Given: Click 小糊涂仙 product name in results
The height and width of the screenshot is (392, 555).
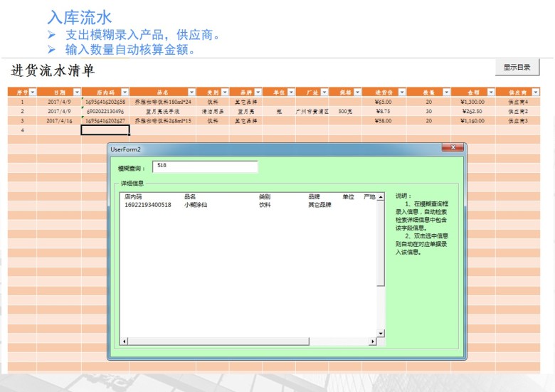Looking at the screenshot, I should [196, 205].
